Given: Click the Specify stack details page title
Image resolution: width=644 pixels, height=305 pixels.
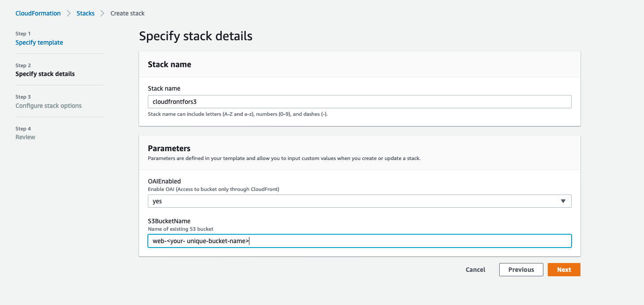Looking at the screenshot, I should point(196,36).
